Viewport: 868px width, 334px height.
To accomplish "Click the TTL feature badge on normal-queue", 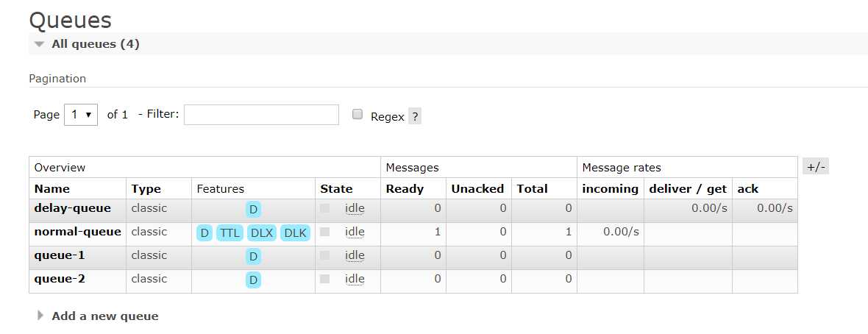I will pyautogui.click(x=230, y=233).
